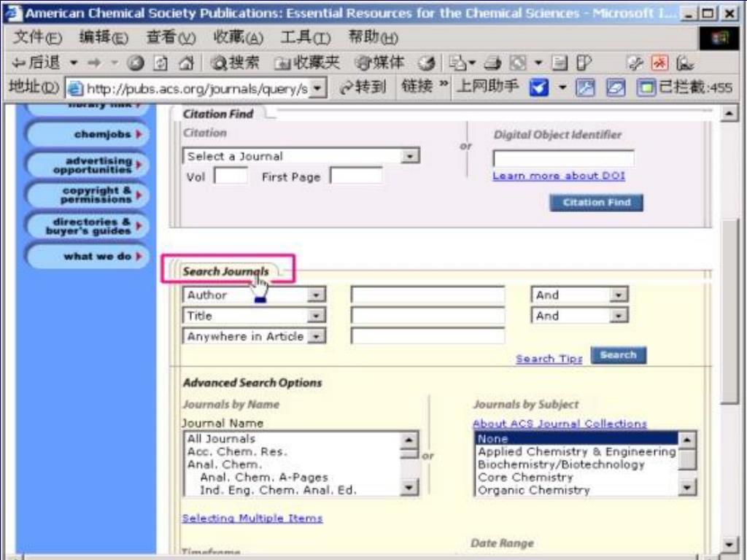The width and height of the screenshot is (747, 560).
Task: Click the 上网助手 repair tool icon
Action: click(585, 87)
